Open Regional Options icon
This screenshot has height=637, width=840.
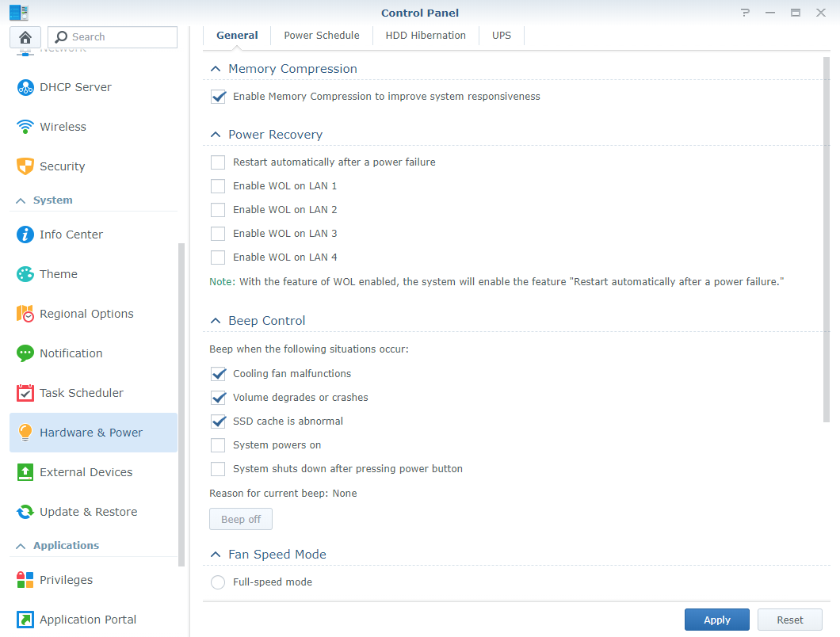point(25,314)
